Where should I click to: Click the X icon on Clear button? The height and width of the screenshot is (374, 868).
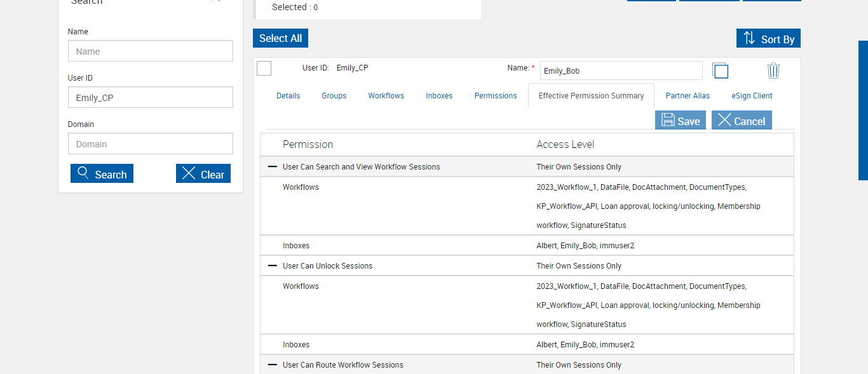pyautogui.click(x=189, y=173)
